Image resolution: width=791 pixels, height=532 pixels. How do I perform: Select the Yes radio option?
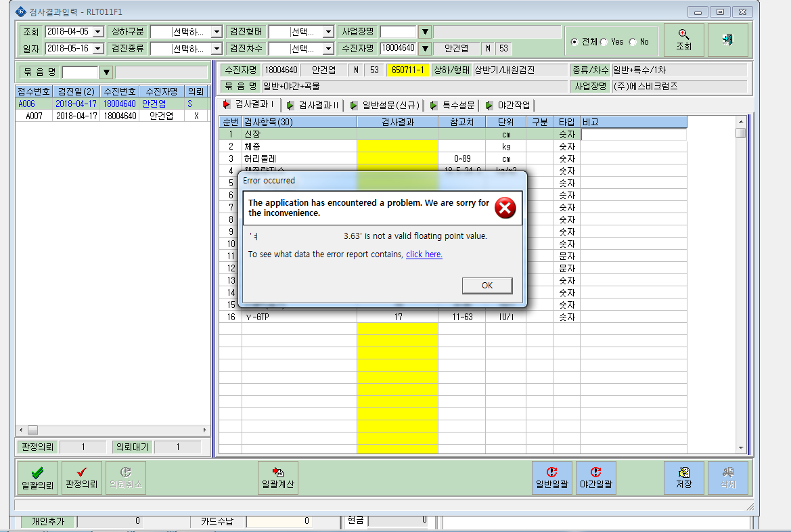604,42
